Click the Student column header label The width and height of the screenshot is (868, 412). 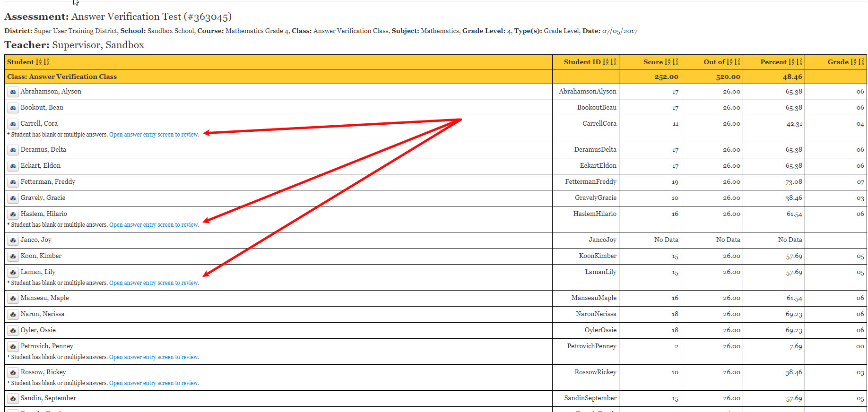click(20, 62)
